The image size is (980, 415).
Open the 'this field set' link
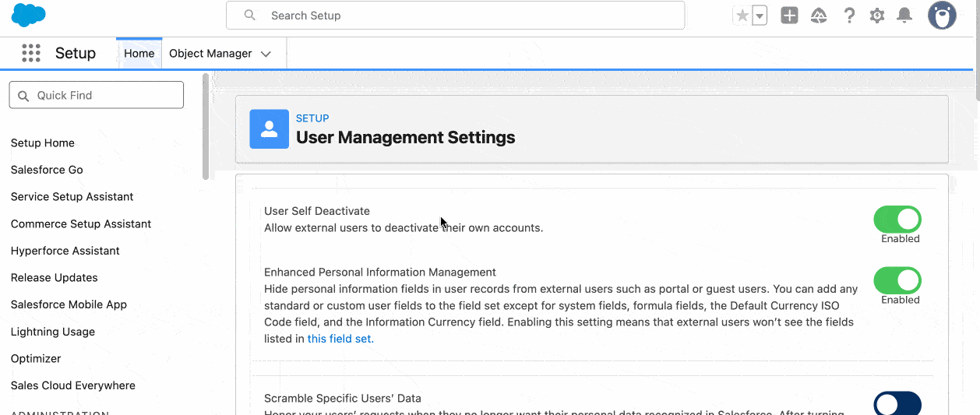(x=340, y=339)
